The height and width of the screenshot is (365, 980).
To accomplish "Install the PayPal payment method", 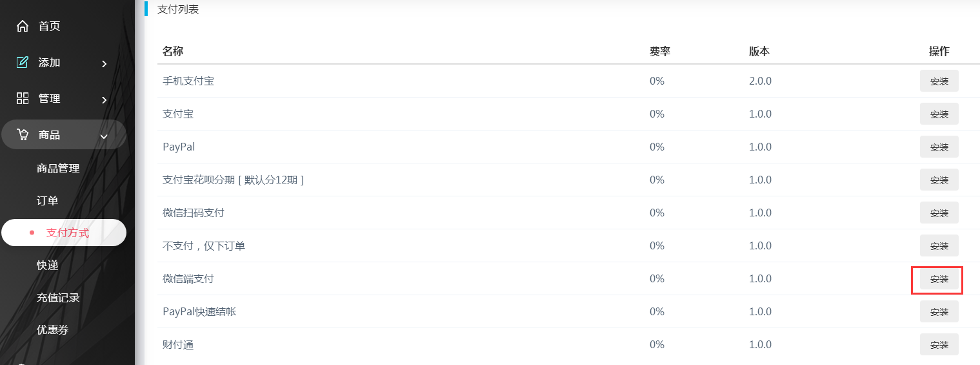I will pos(939,147).
